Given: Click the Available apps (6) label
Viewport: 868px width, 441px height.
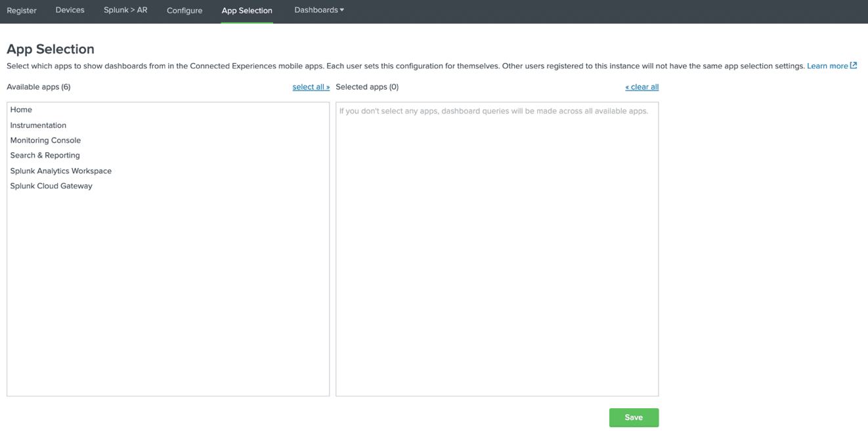Looking at the screenshot, I should pos(39,87).
